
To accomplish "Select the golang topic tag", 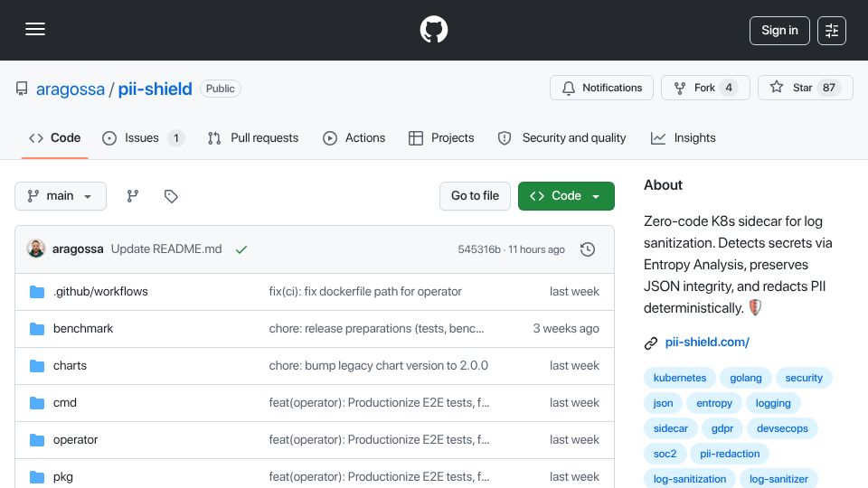I will click(746, 378).
